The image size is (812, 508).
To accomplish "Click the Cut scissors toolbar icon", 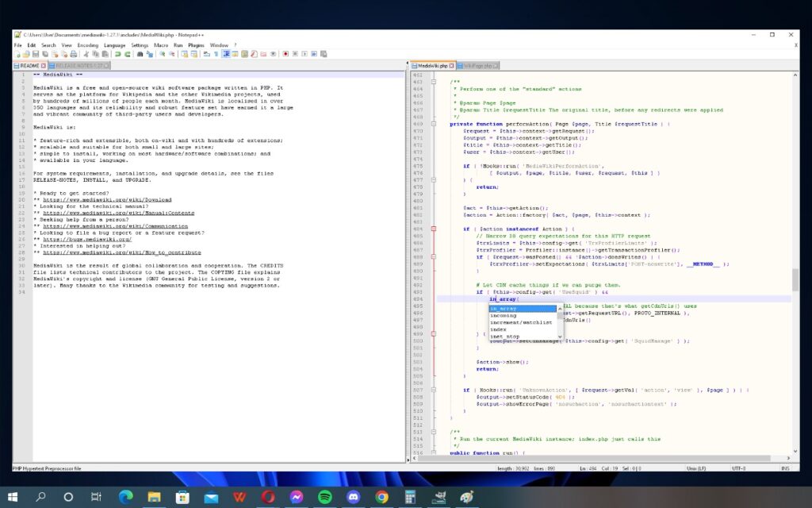I will point(86,54).
